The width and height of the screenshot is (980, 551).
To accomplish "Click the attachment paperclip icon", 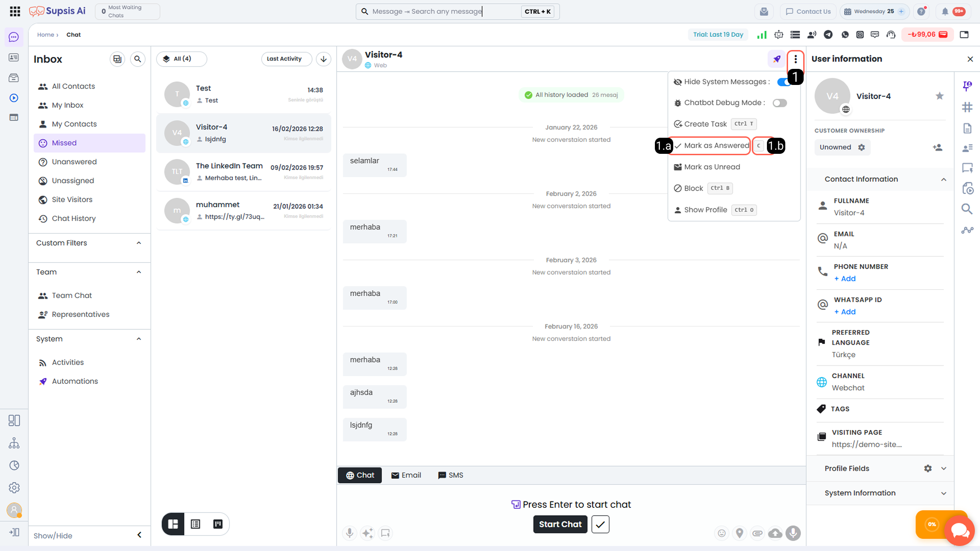I will (x=757, y=533).
